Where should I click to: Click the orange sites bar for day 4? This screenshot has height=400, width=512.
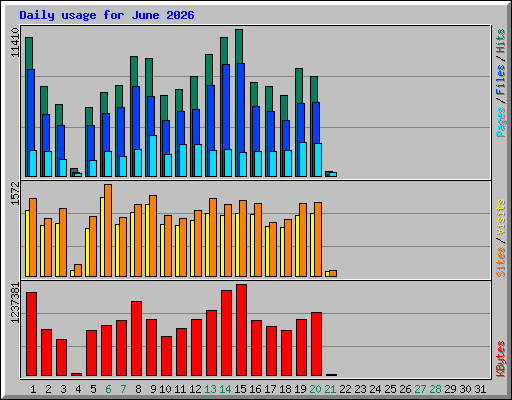click(78, 270)
